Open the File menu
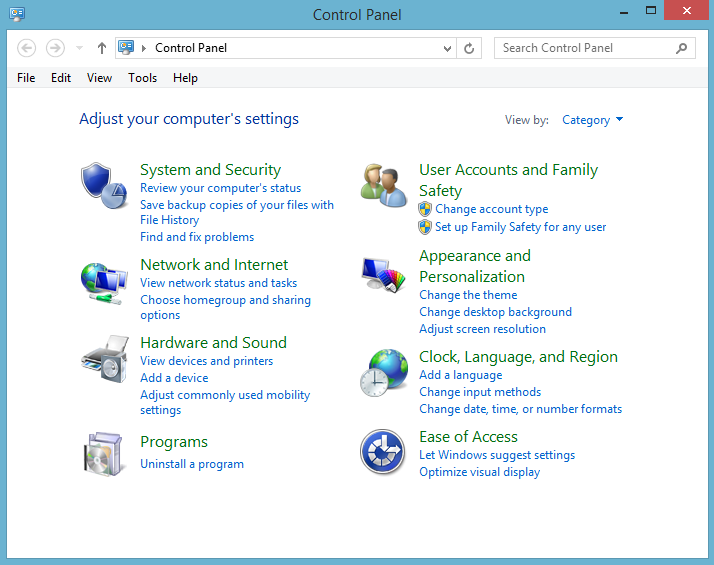 point(26,78)
